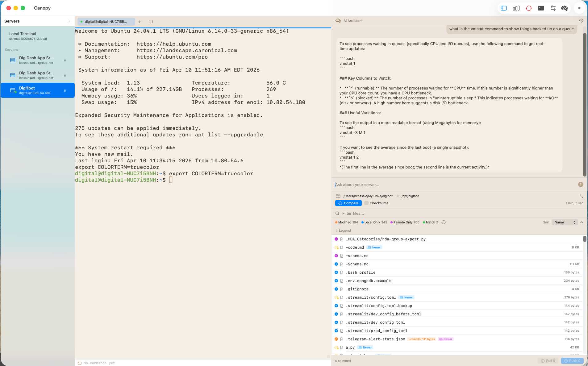Collapse the file list with the chevron beside Sort
The width and height of the screenshot is (588, 366).
coord(582,222)
